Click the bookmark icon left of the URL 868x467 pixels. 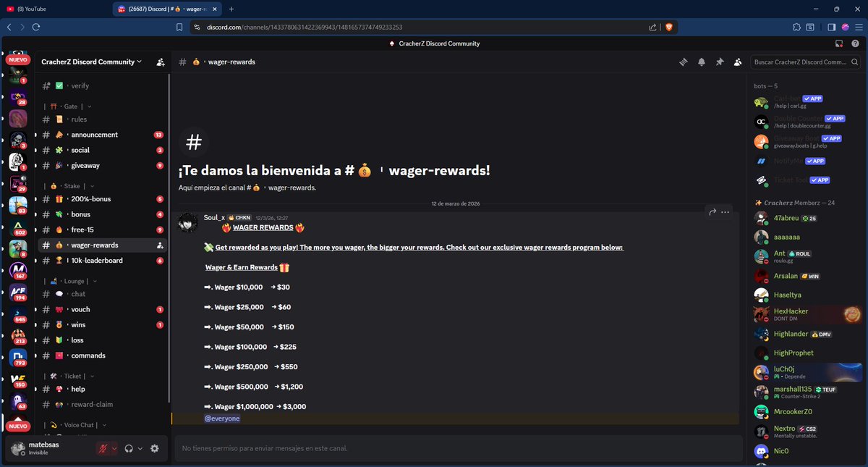click(179, 27)
